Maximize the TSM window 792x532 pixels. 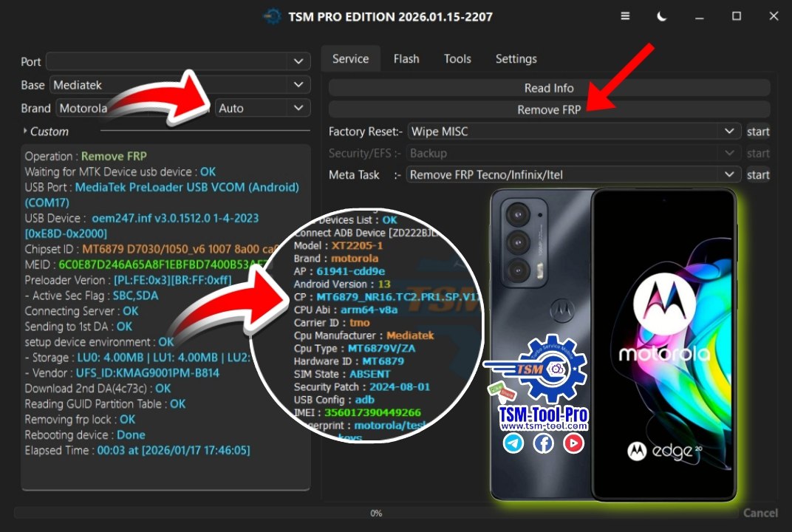pos(737,16)
